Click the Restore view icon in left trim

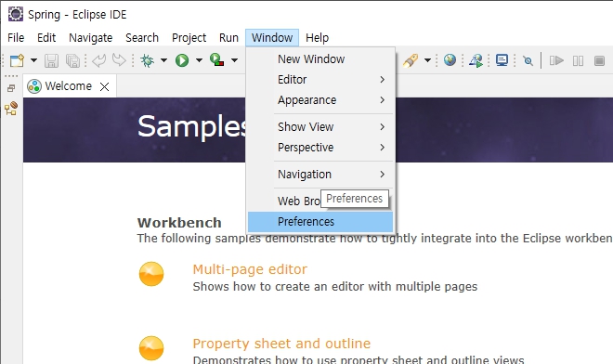(11, 88)
